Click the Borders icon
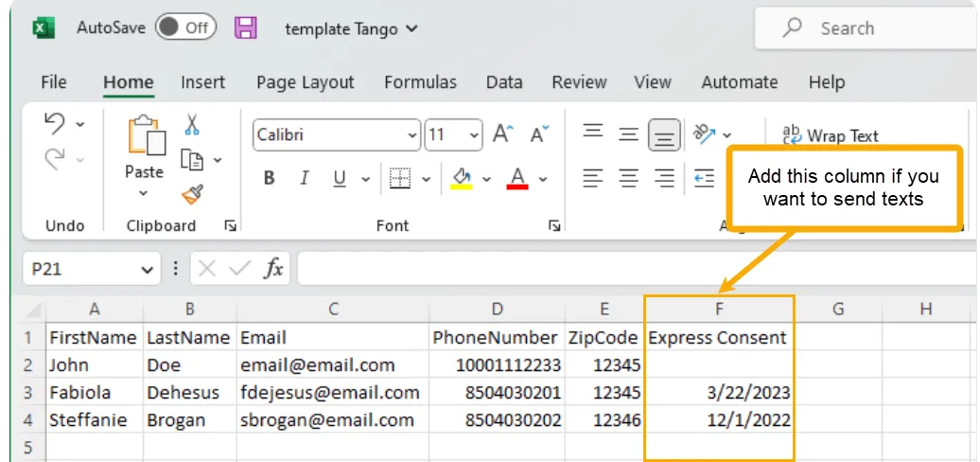 tap(399, 179)
